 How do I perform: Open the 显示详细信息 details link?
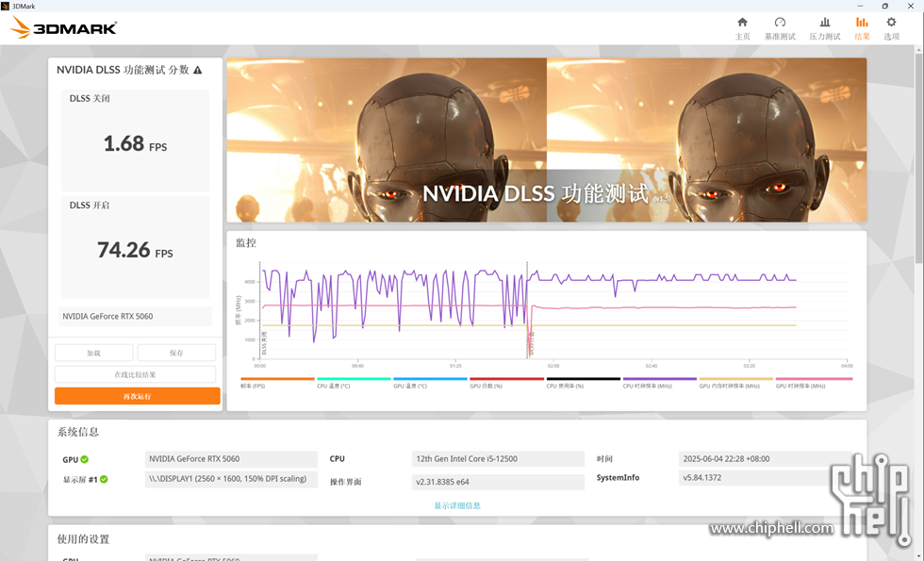coord(457,505)
